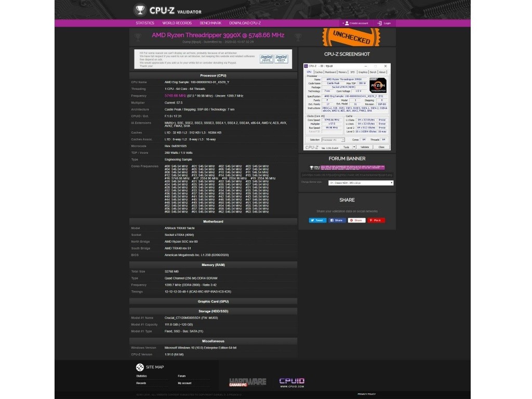Open the STATISTICS menu item
Viewport: 532px width, 399px height.
click(145, 23)
